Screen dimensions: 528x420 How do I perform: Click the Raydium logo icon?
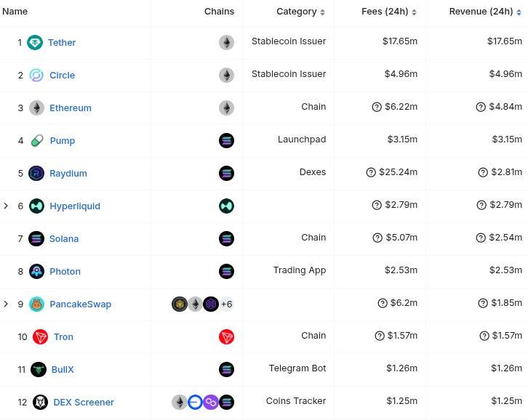(x=36, y=174)
